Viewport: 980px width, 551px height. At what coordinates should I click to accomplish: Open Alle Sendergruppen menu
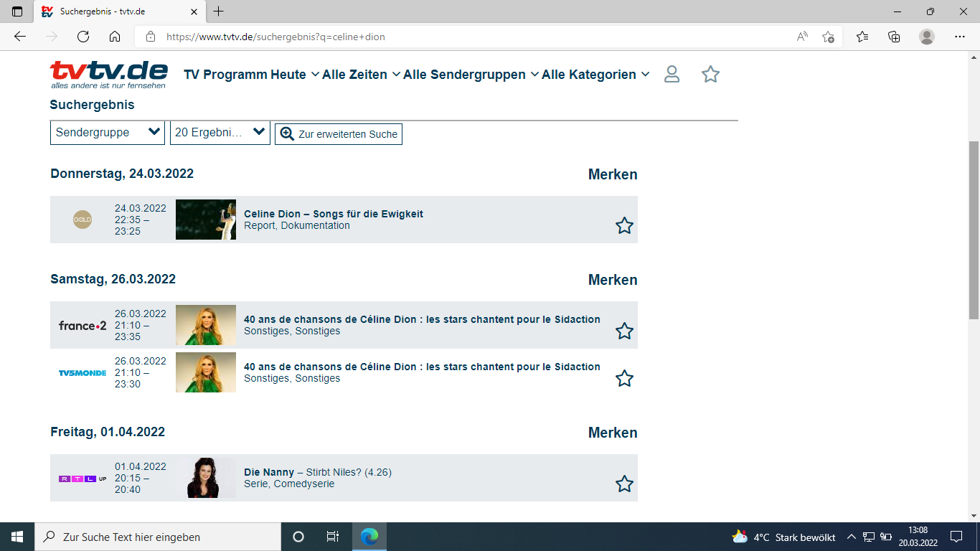[471, 75]
